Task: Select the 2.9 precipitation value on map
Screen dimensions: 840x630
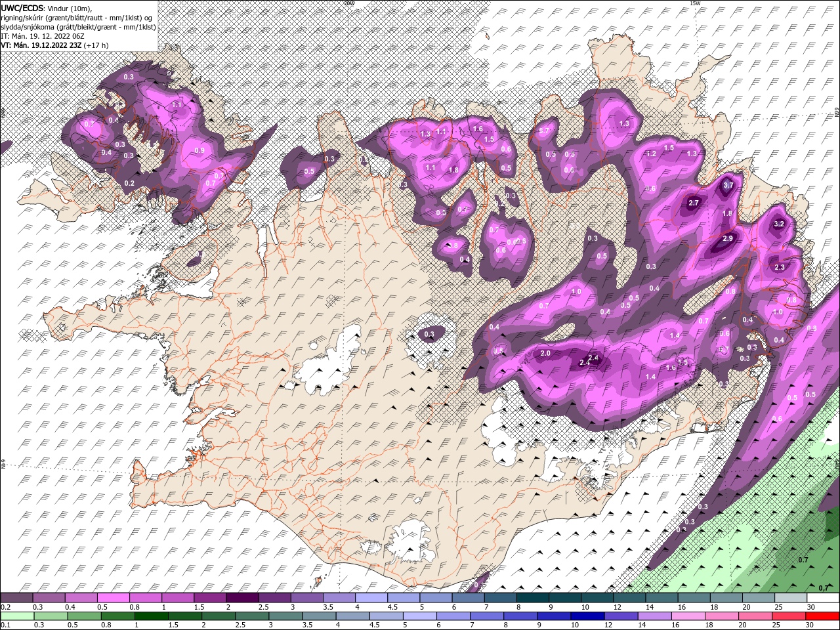Action: 727,239
